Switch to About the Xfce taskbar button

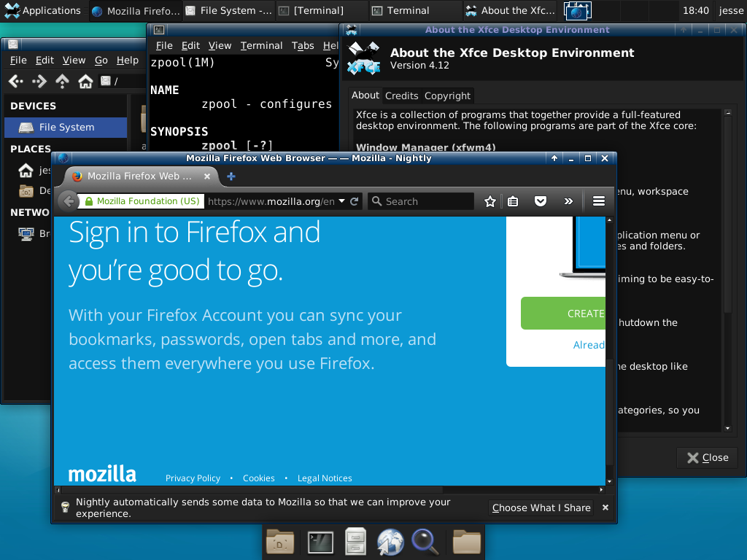[510, 10]
